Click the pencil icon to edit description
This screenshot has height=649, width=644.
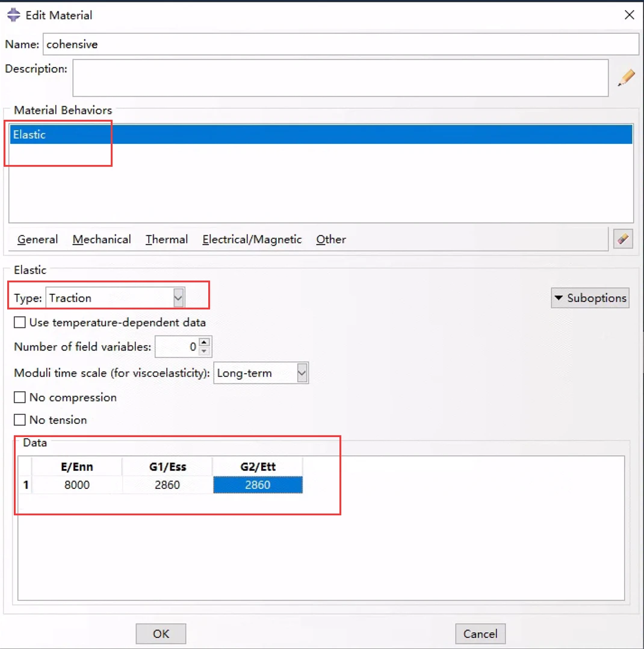point(626,78)
